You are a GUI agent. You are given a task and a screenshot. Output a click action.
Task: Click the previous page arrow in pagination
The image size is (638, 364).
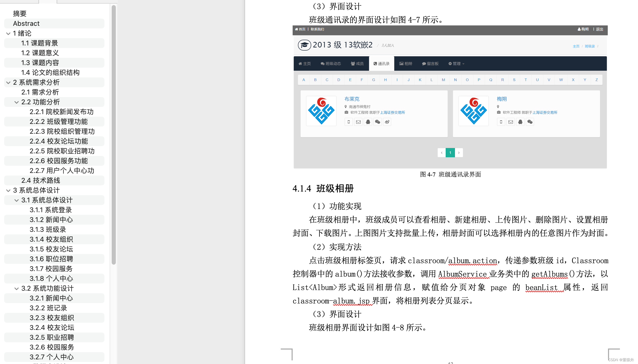pyautogui.click(x=442, y=153)
